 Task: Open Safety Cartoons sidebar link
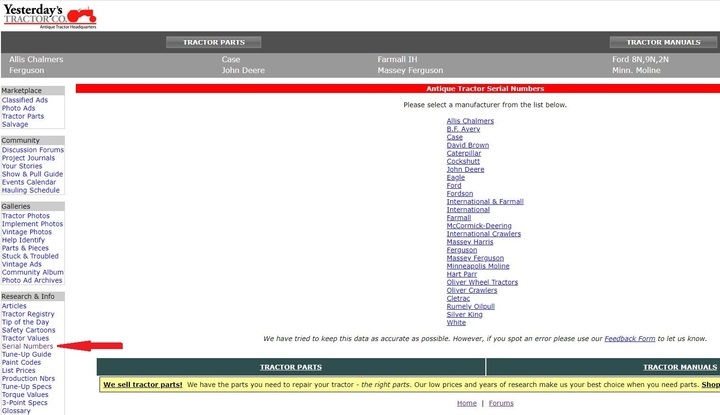coord(28,330)
